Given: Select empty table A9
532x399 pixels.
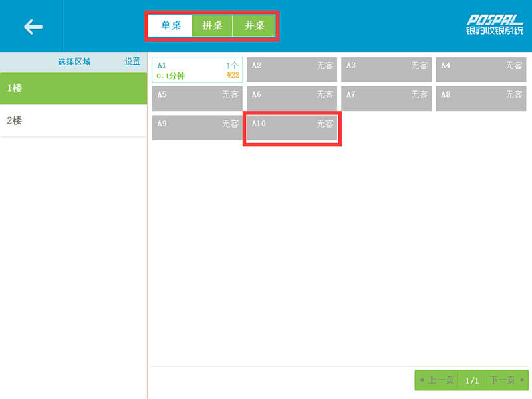Looking at the screenshot, I should [x=198, y=128].
